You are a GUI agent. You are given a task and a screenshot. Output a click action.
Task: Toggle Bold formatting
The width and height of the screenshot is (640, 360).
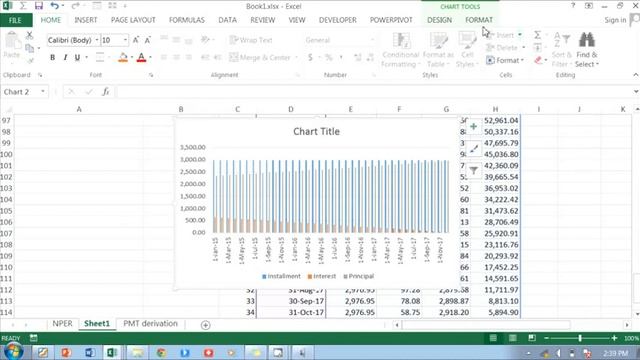(52, 58)
